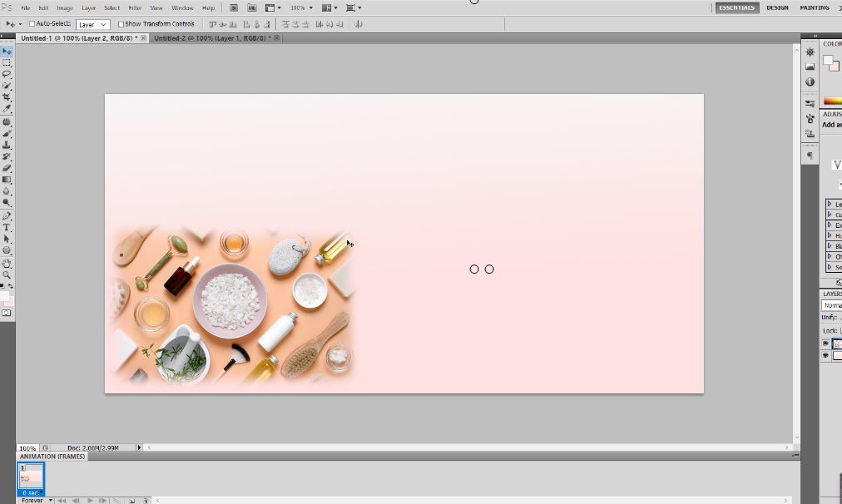Image resolution: width=842 pixels, height=504 pixels.
Task: Toggle Quick Mask mode
Action: pyautogui.click(x=7, y=313)
